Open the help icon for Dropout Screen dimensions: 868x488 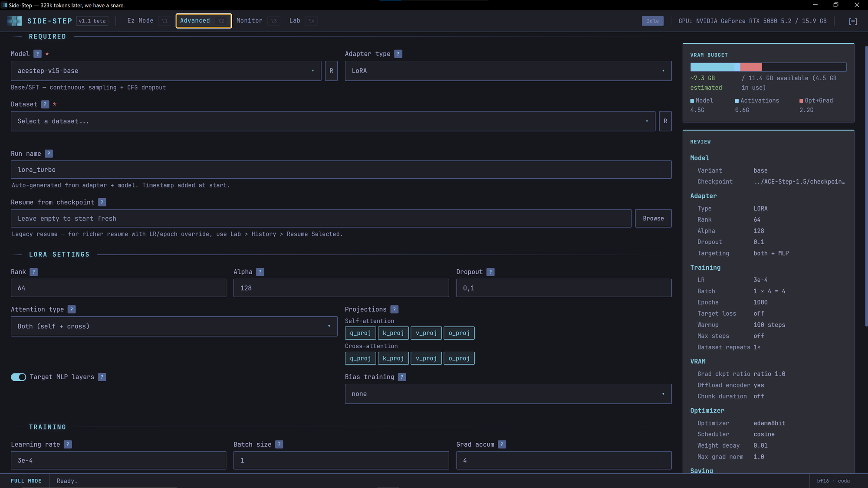click(x=490, y=272)
